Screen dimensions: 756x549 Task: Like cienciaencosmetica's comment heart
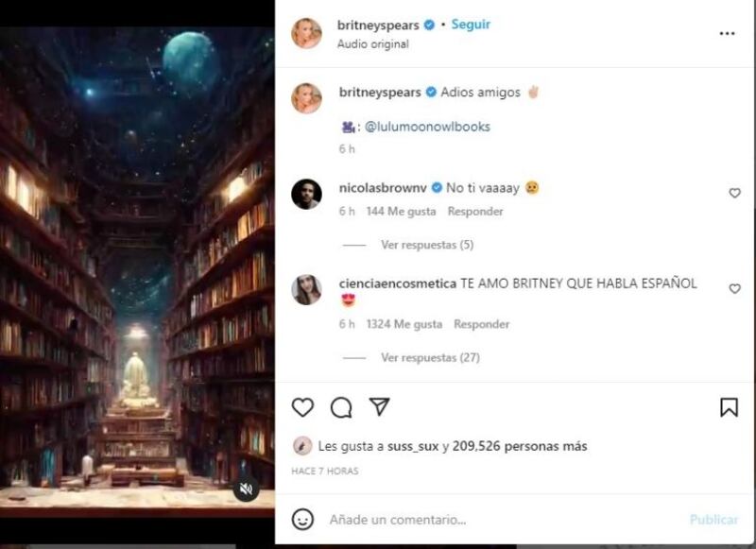[x=734, y=288]
